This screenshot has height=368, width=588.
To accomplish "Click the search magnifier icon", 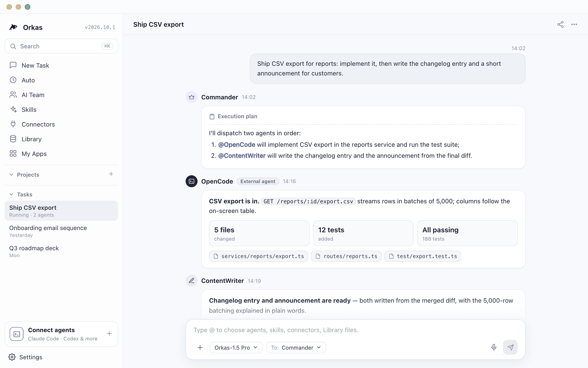I will point(13,46).
